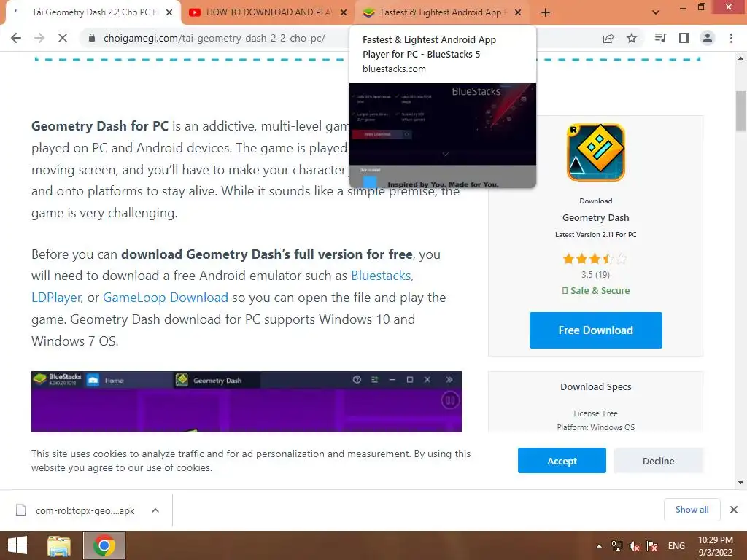Click the Free Download button

pos(595,330)
